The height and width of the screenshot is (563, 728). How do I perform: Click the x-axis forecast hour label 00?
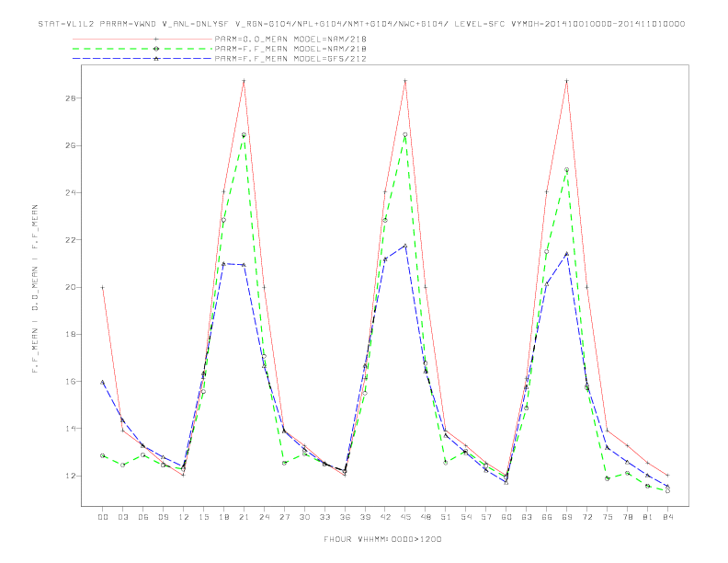[103, 517]
